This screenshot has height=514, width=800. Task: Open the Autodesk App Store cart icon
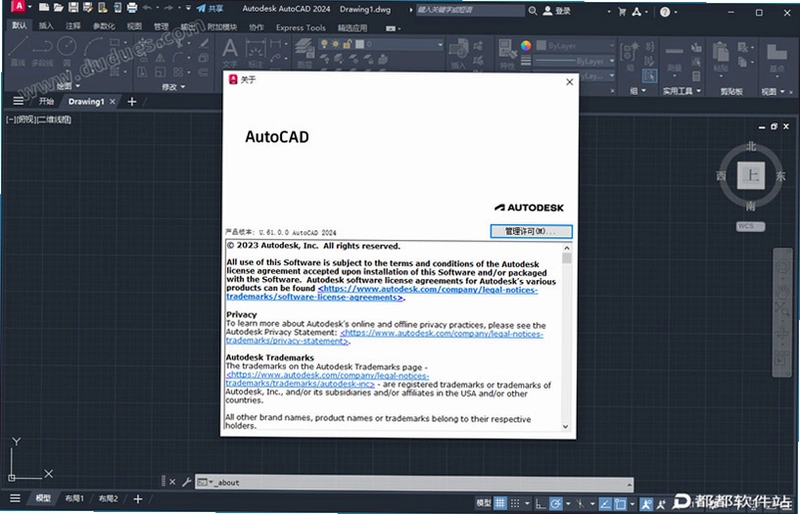coord(622,11)
